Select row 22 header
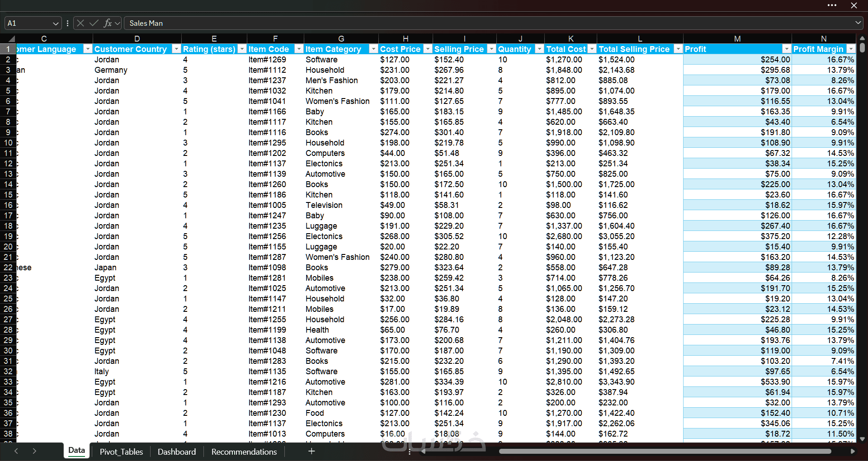Viewport: 868px width, 461px height. click(8, 268)
